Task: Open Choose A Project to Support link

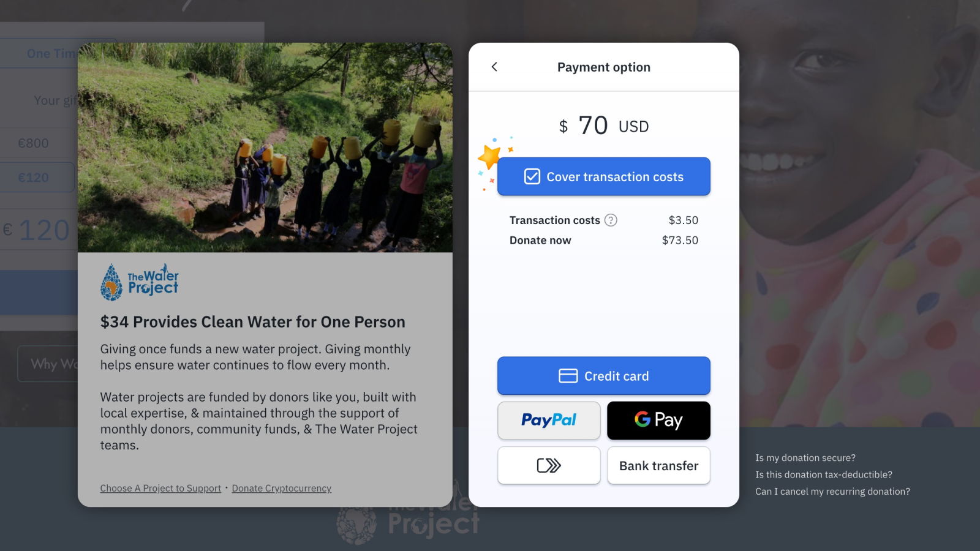Action: [x=160, y=488]
